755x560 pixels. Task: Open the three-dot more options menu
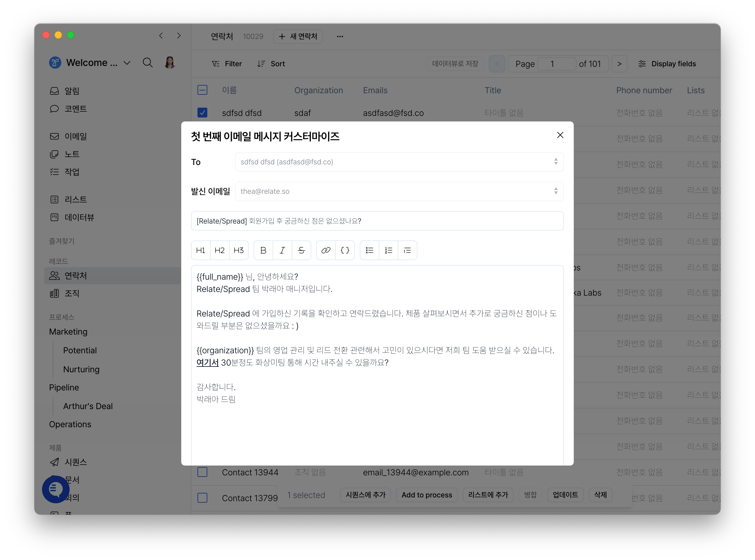[x=340, y=36]
